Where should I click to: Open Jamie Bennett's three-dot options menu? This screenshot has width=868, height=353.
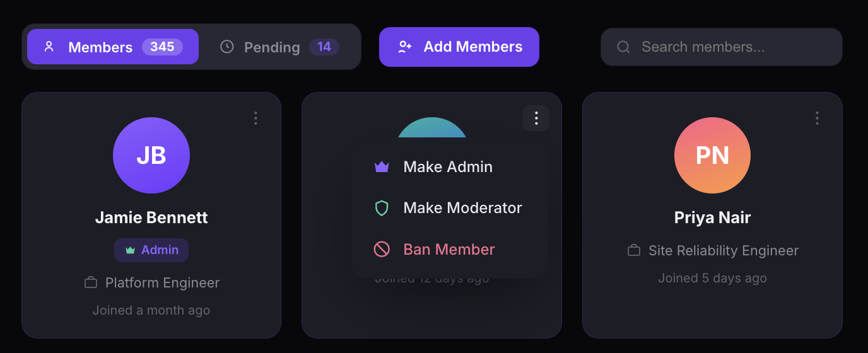click(255, 118)
